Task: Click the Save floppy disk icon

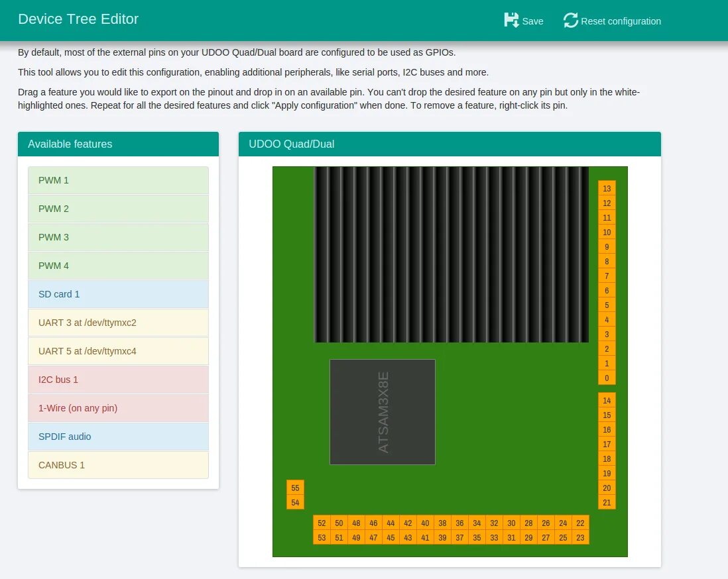Action: [511, 20]
